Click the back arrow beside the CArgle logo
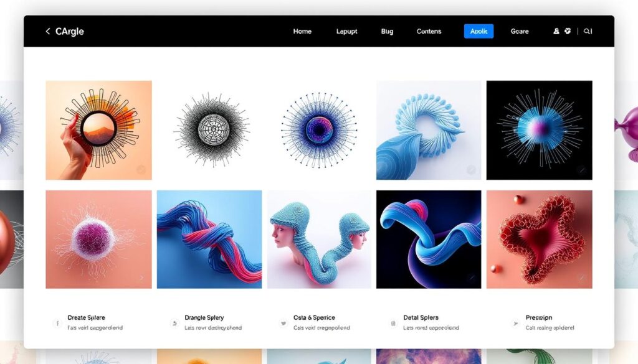Screen dimensions: 638x364 pos(47,31)
